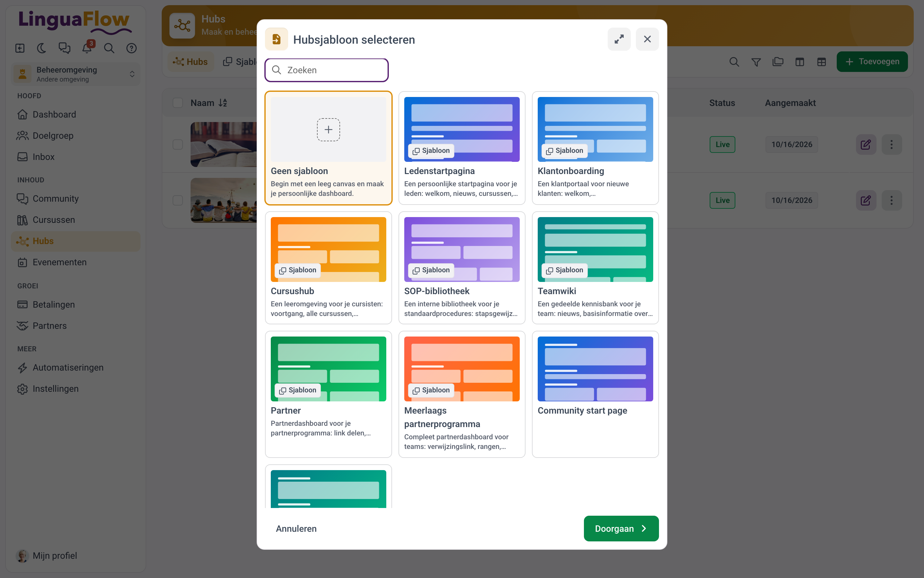
Task: Pick the SOP-bibliotheek template
Action: click(x=462, y=267)
